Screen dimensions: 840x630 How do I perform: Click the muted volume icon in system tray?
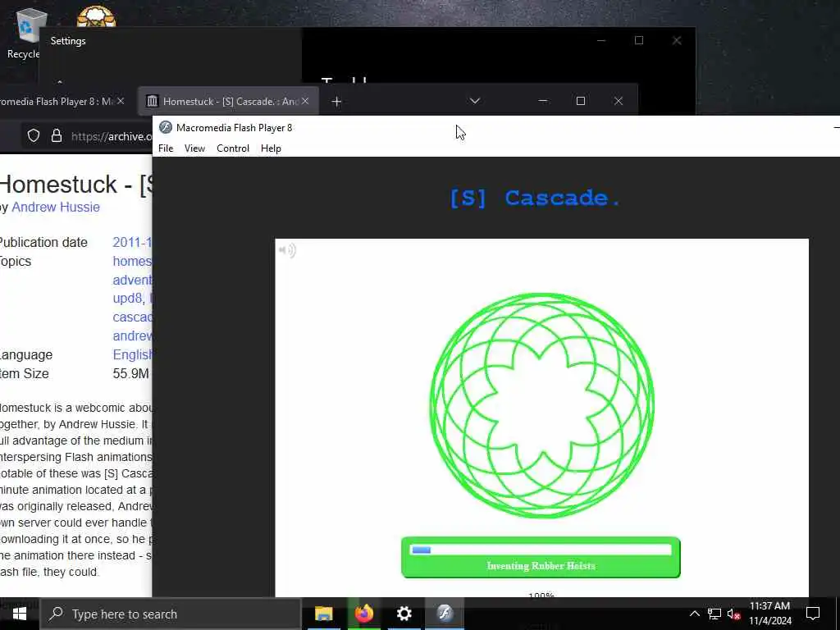click(x=733, y=614)
